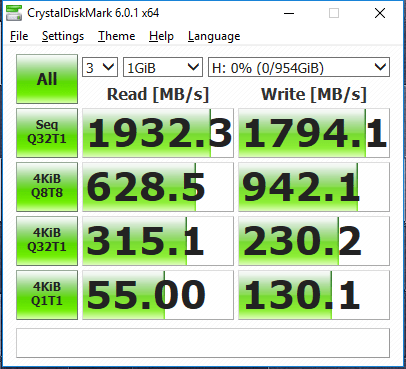Open the File menu

tap(19, 36)
